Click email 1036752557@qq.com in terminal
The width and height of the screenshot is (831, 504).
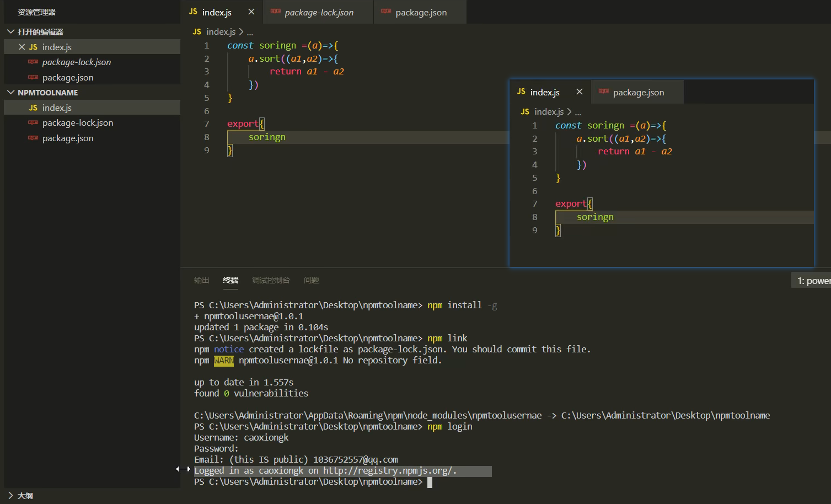[x=356, y=459]
